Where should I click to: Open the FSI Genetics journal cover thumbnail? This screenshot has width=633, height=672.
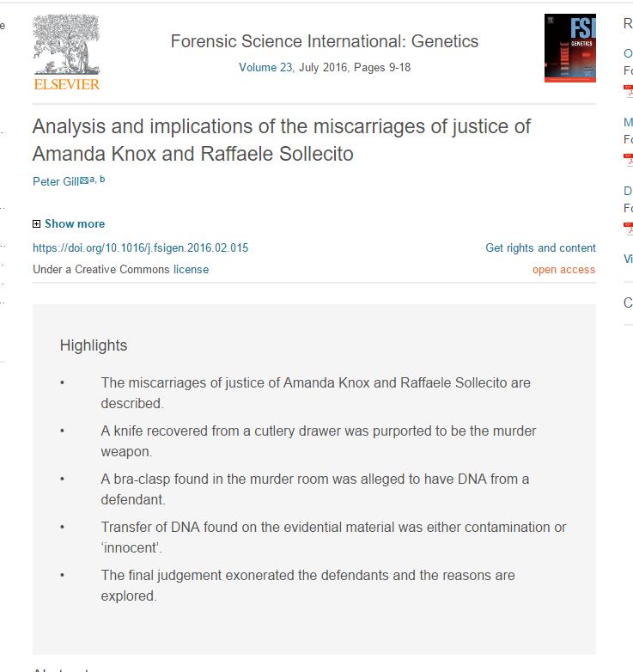[570, 48]
